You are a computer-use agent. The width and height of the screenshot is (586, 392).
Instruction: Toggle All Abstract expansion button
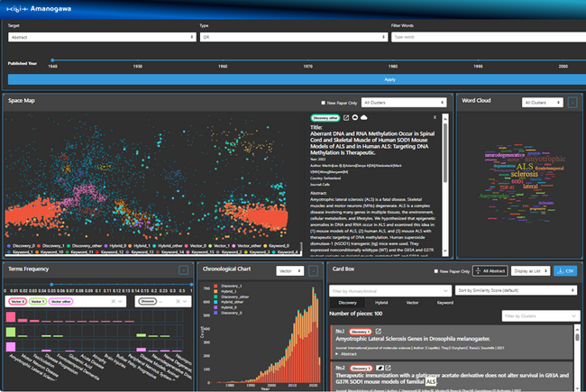[x=490, y=271]
